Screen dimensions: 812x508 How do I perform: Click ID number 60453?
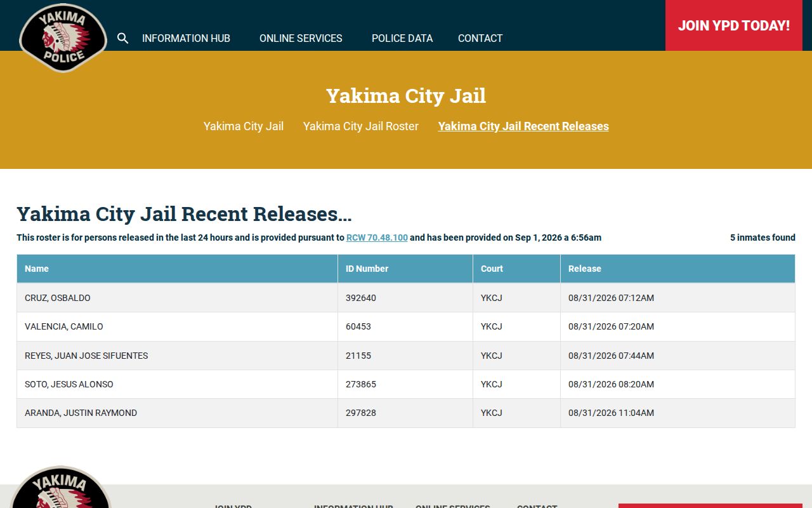tap(358, 326)
